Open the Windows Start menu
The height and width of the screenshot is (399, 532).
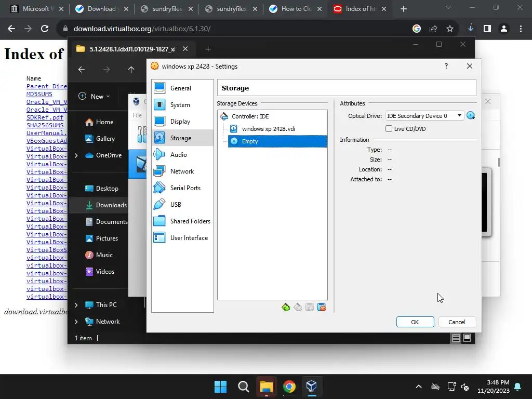click(x=220, y=387)
